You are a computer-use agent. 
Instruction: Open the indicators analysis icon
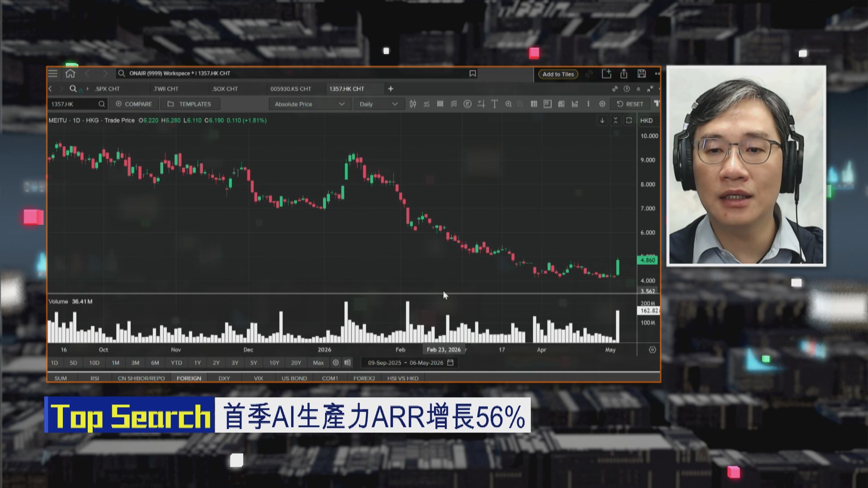426,104
